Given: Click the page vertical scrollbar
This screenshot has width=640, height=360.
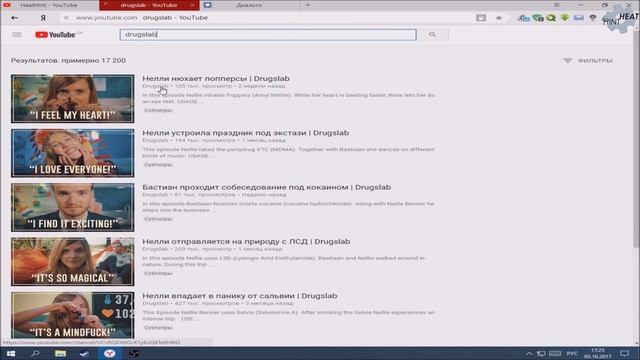Looking at the screenshot, I should [x=636, y=139].
